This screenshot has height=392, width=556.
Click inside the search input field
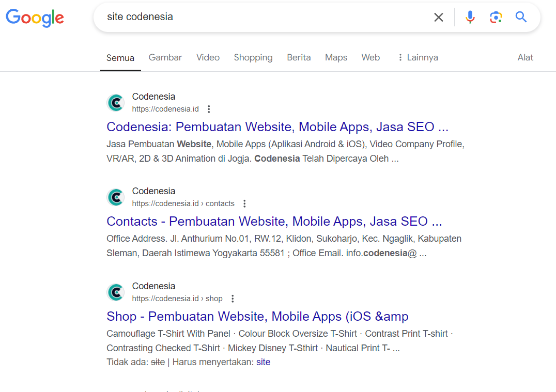(x=258, y=17)
